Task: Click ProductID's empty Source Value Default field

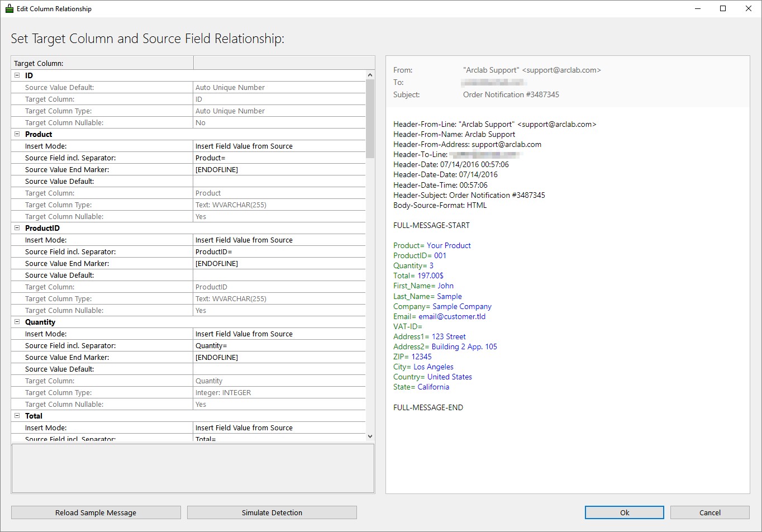Action: tap(279, 275)
